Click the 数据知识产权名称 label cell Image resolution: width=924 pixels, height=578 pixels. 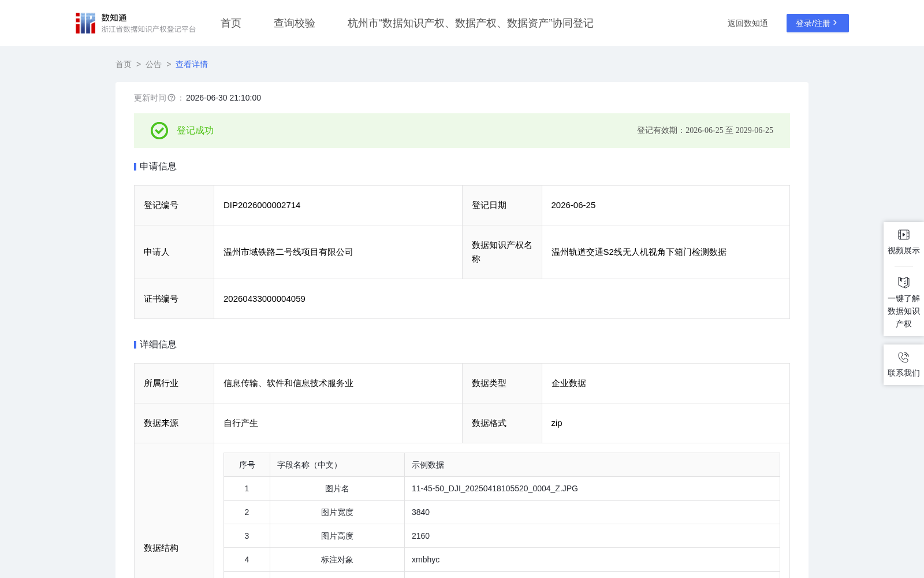click(502, 252)
